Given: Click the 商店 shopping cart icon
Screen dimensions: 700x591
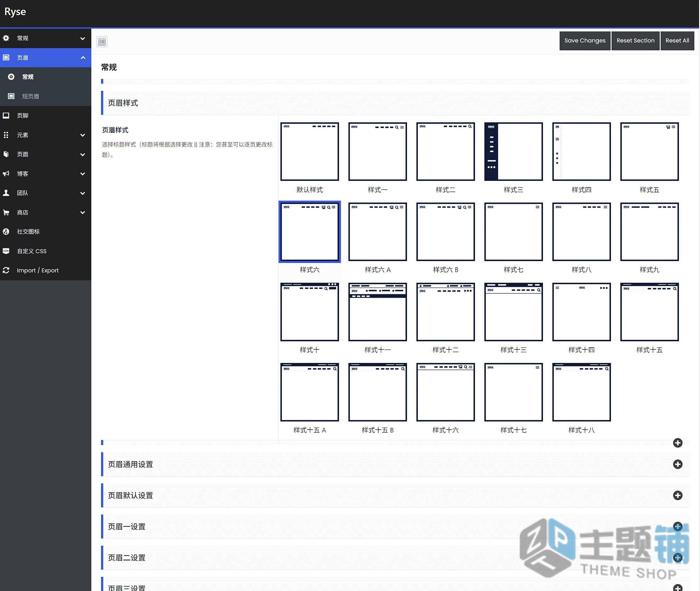Looking at the screenshot, I should click(6, 212).
